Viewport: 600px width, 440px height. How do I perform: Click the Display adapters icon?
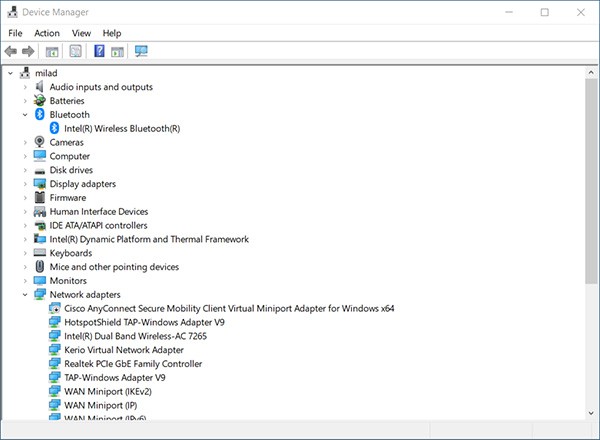tap(40, 184)
